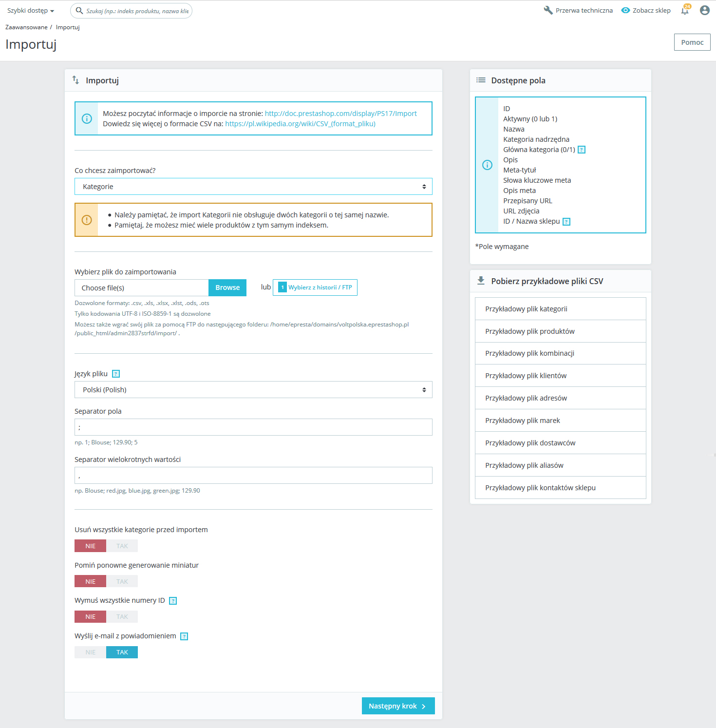The image size is (716, 728).
Task: Open the Szybki dostęp menu
Action: click(x=30, y=11)
